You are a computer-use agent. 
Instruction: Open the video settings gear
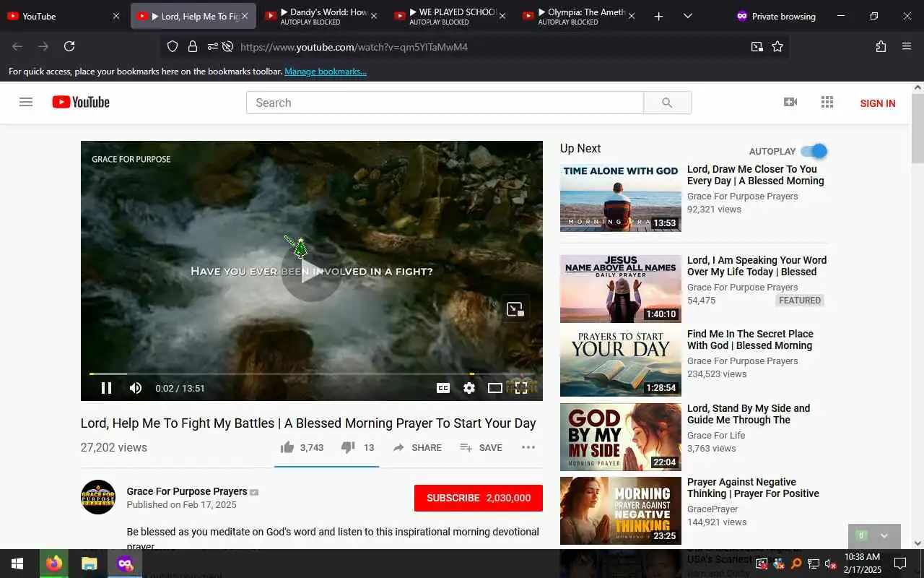pyautogui.click(x=469, y=388)
